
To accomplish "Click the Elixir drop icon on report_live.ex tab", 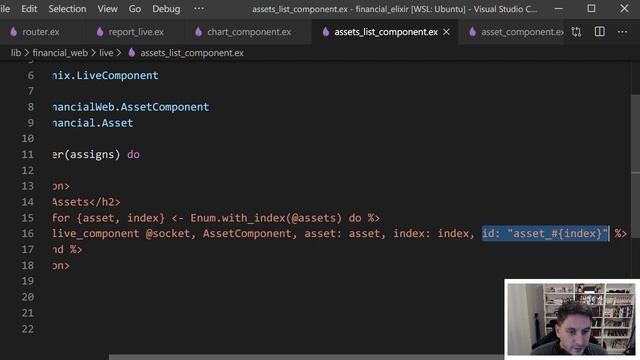I will [x=100, y=32].
